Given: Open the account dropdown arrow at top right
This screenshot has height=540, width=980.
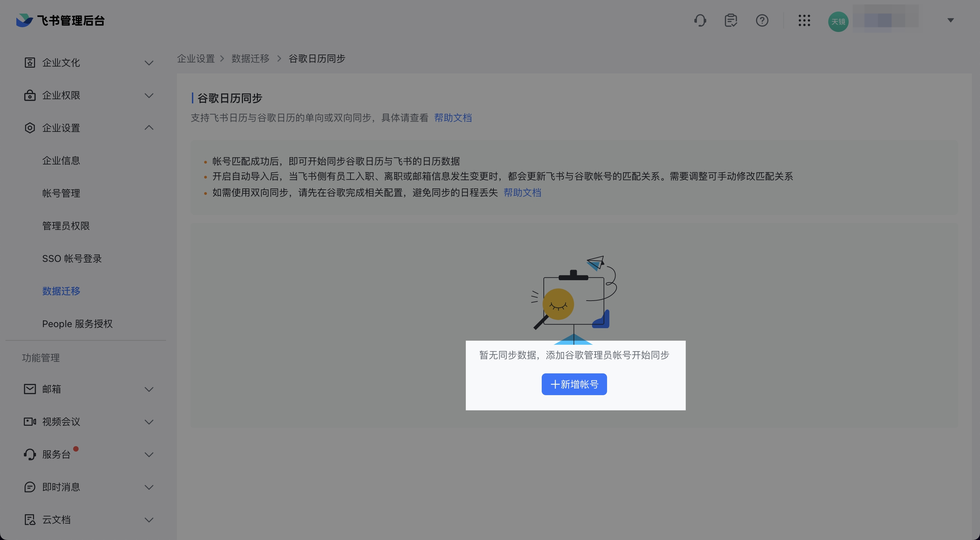Looking at the screenshot, I should click(x=950, y=20).
